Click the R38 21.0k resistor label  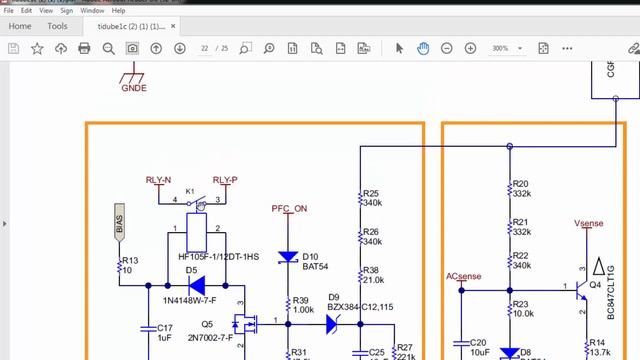click(373, 275)
